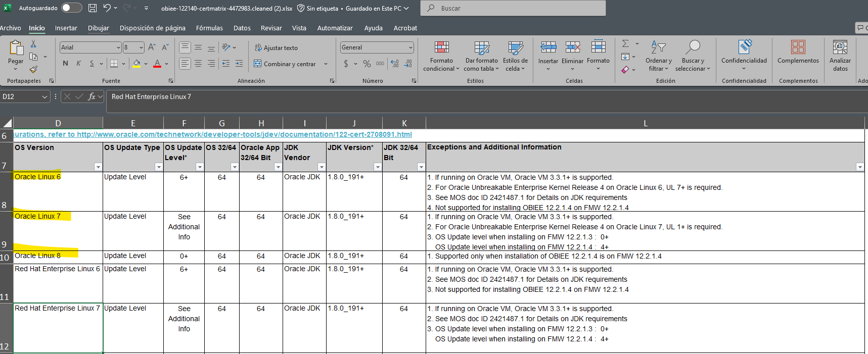This screenshot has height=354, width=868.
Task: Apply thousands separator style
Action: (x=380, y=64)
